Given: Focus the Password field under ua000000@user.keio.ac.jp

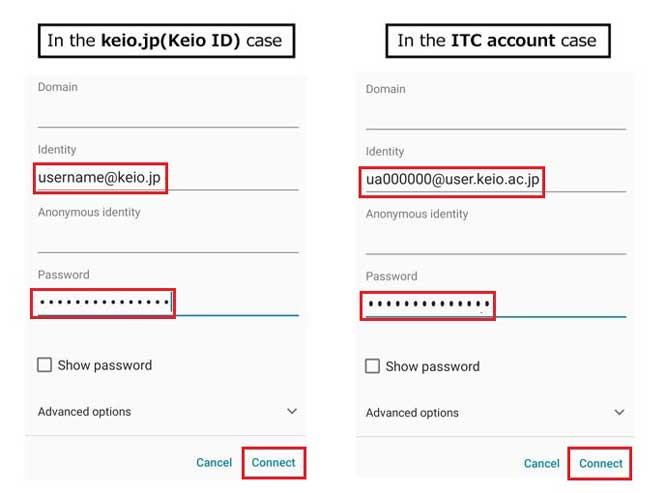Looking at the screenshot, I should (428, 304).
